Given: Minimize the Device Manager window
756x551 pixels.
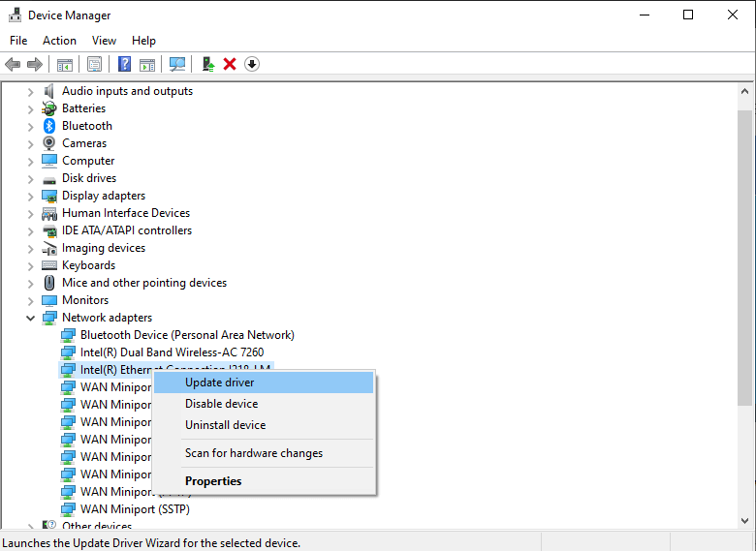Looking at the screenshot, I should tap(645, 15).
